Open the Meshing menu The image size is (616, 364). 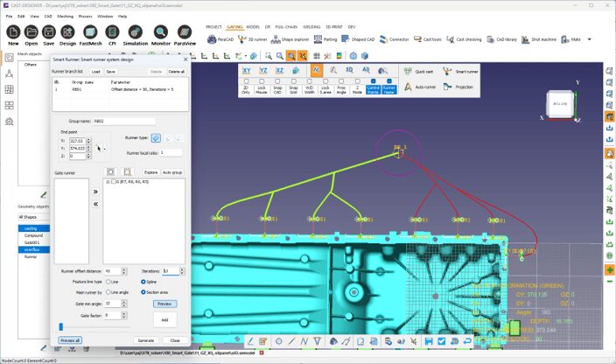66,16
